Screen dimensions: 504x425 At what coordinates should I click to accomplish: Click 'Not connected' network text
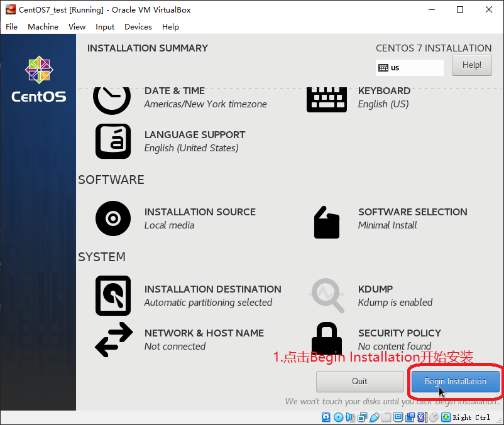click(x=175, y=346)
